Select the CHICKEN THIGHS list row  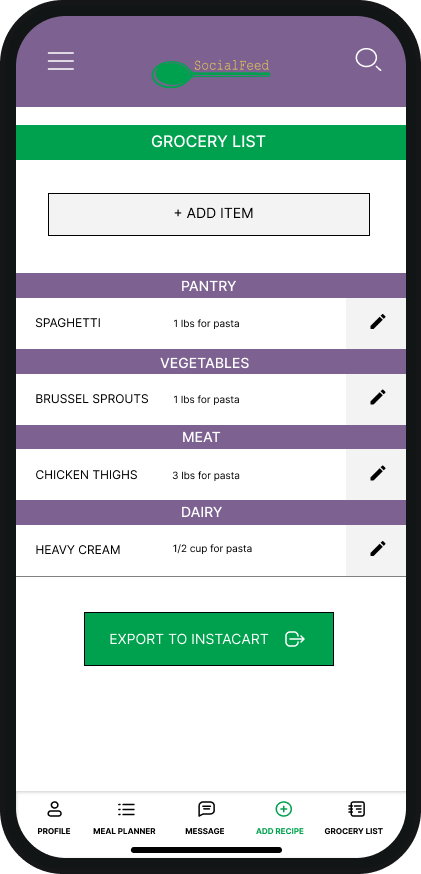point(181,475)
